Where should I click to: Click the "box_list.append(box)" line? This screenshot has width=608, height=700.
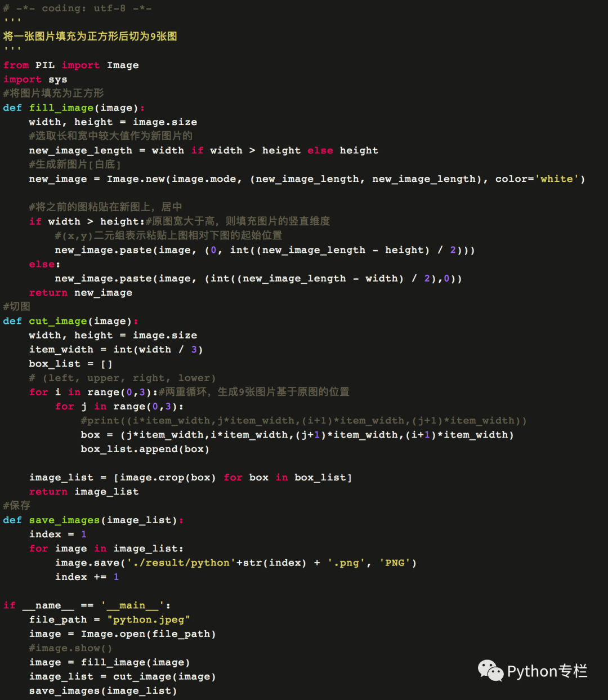(145, 449)
